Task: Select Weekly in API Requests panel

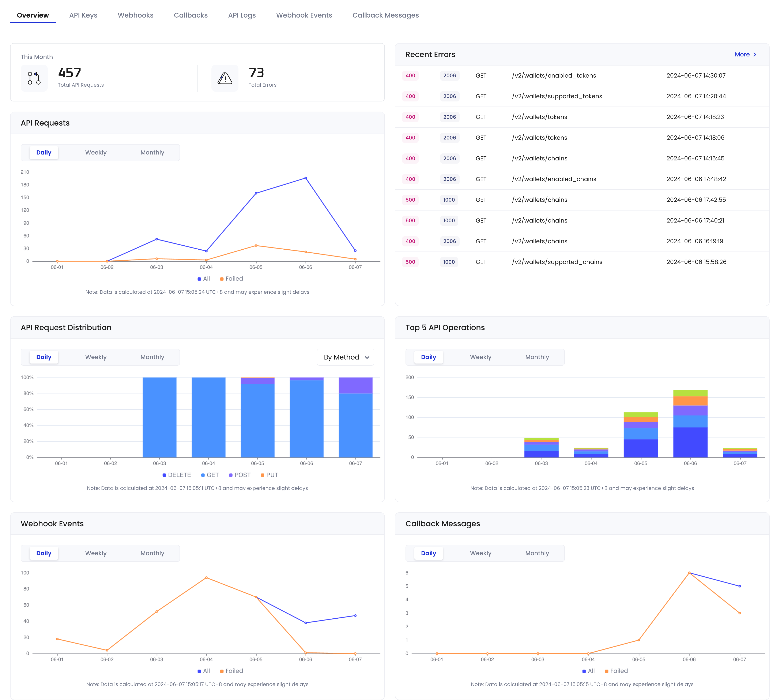Action: (x=96, y=153)
